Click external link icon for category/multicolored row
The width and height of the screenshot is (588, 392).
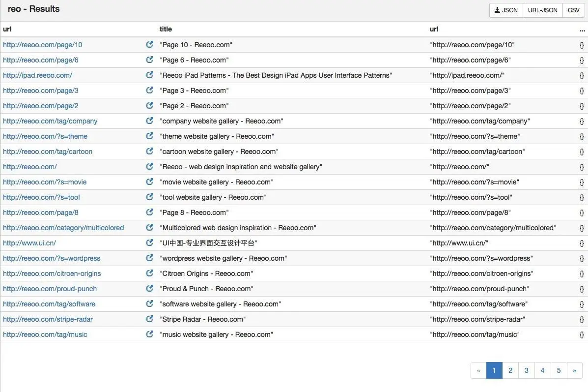pyautogui.click(x=150, y=227)
